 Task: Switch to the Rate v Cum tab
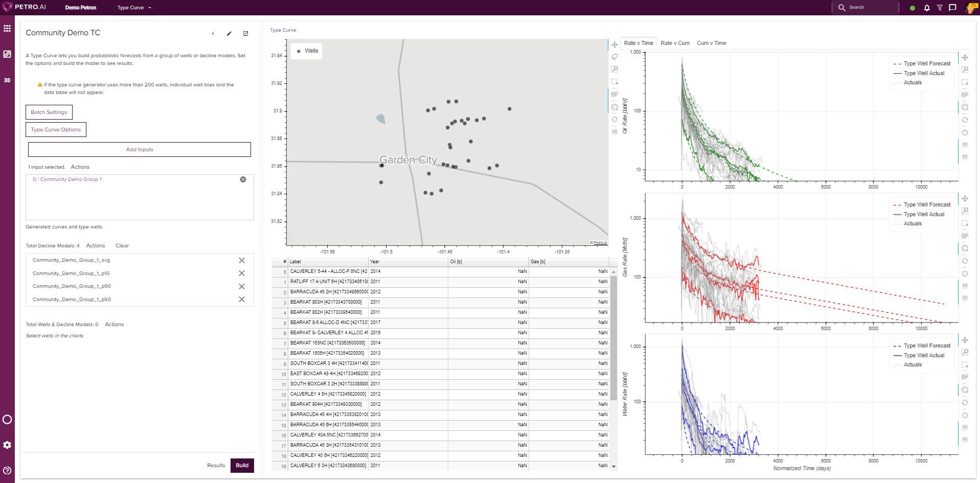675,43
